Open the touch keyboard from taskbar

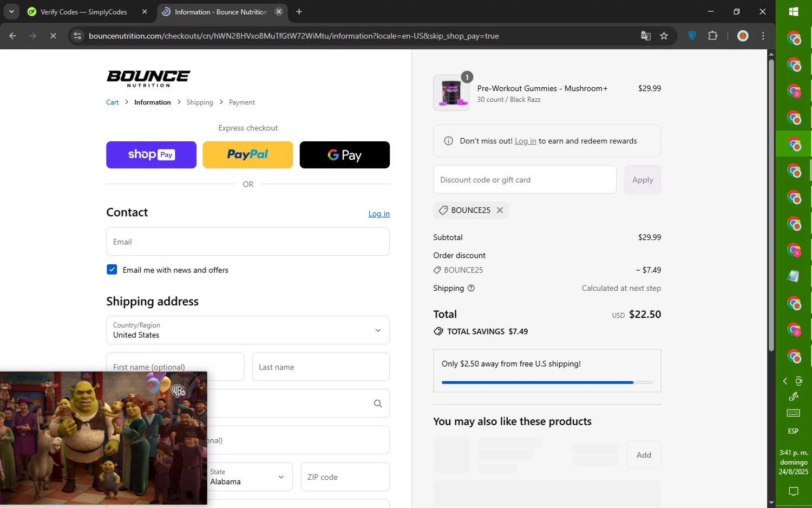[x=794, y=413]
